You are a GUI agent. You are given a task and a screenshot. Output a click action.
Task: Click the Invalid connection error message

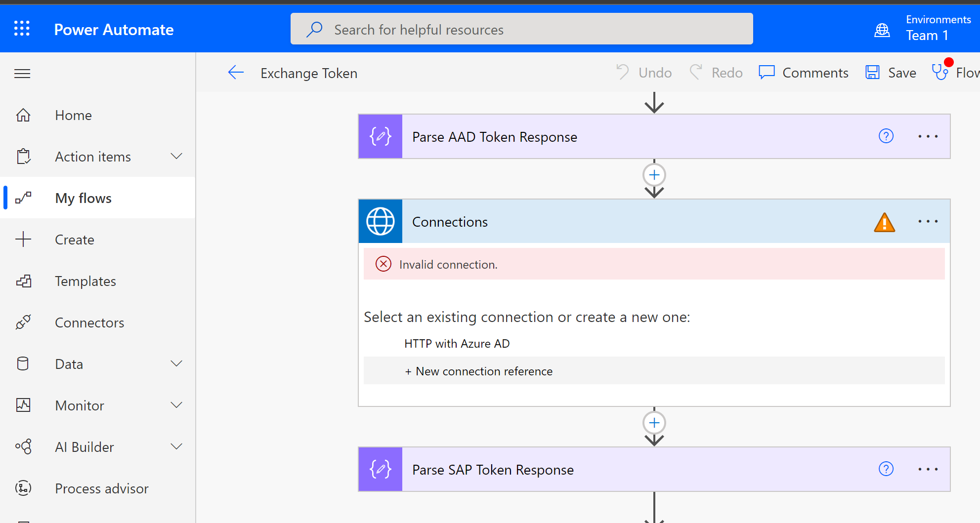click(x=654, y=264)
